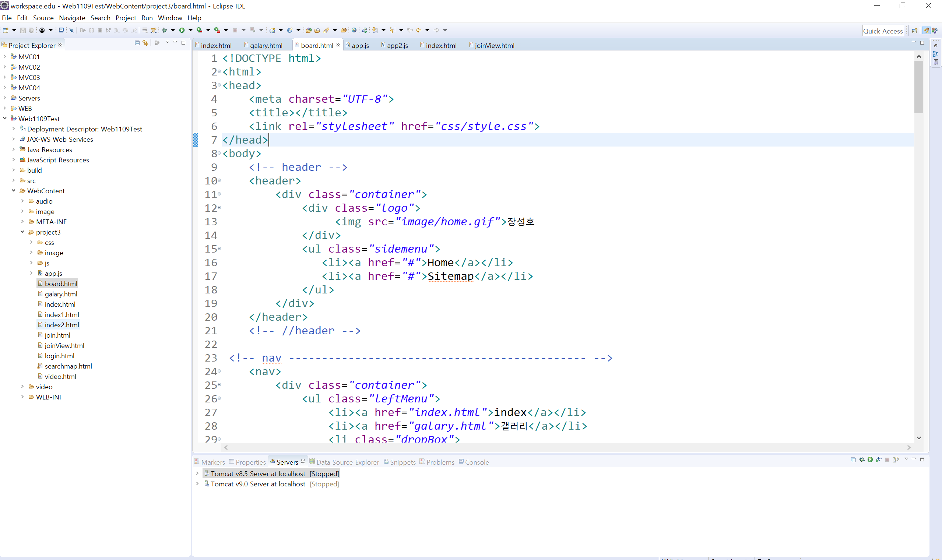Click the editor horizontal scrollbar right arrow
Screen dimensions: 942x560
(x=909, y=447)
